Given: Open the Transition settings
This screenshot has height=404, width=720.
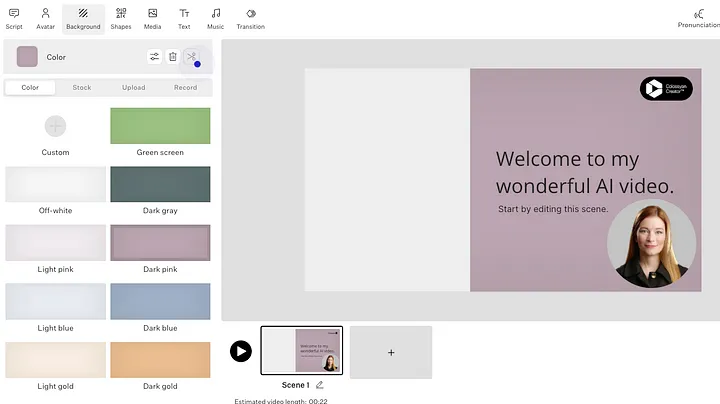Looking at the screenshot, I should [251, 19].
